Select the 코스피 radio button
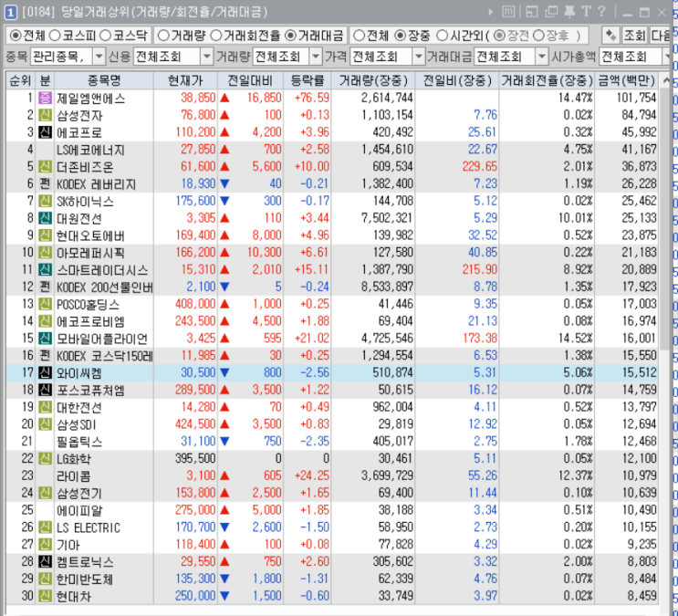Image resolution: width=678 pixels, height=616 pixels. coord(55,36)
